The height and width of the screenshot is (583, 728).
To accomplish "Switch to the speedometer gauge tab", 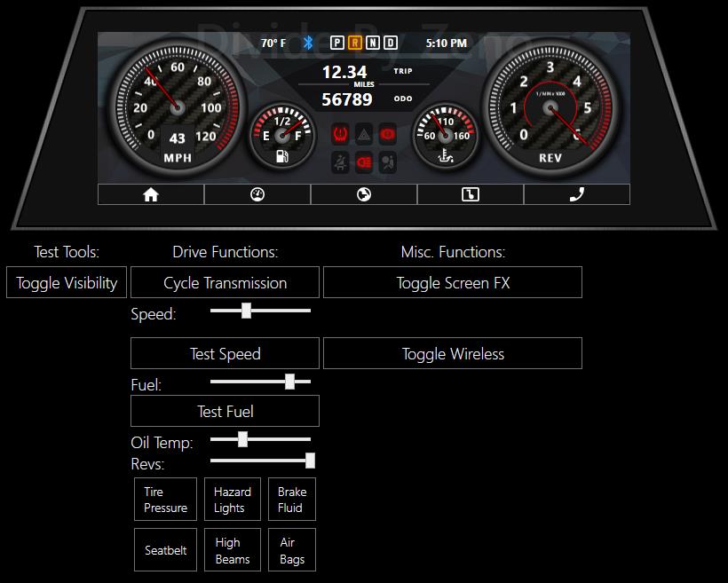I will pos(257,193).
